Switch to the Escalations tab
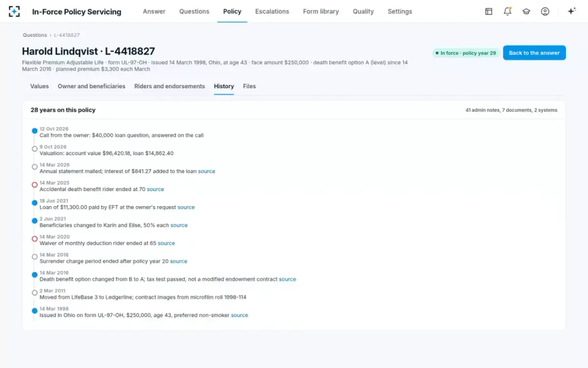This screenshot has width=588, height=368. coord(272,11)
